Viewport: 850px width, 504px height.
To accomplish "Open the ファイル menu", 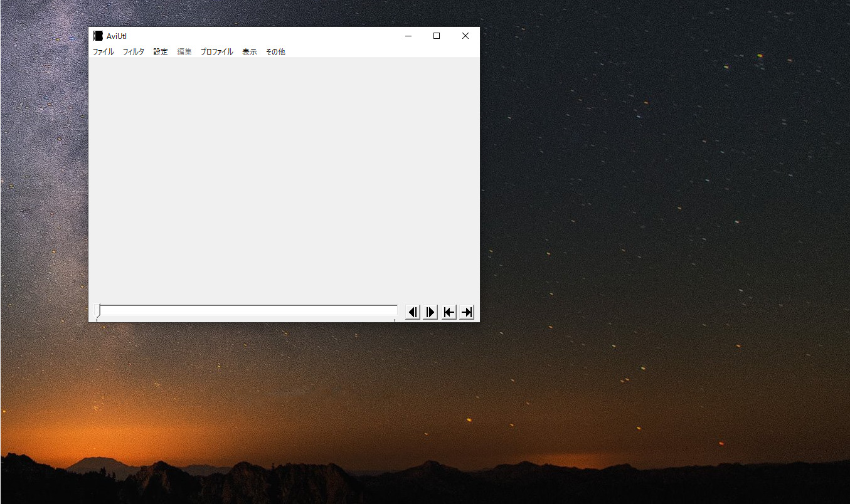I will click(x=104, y=52).
